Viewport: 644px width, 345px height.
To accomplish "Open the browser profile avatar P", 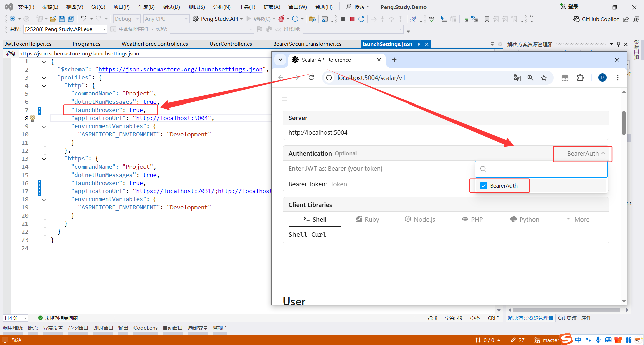I will (602, 78).
